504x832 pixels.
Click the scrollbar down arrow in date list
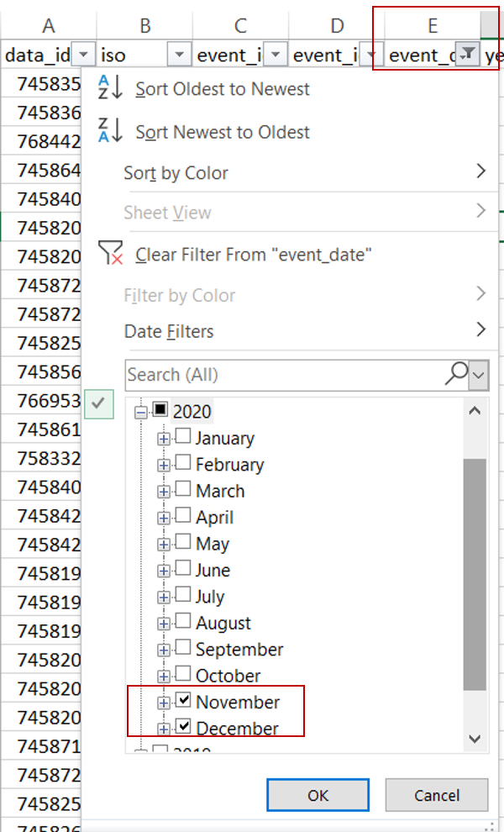coord(475,739)
